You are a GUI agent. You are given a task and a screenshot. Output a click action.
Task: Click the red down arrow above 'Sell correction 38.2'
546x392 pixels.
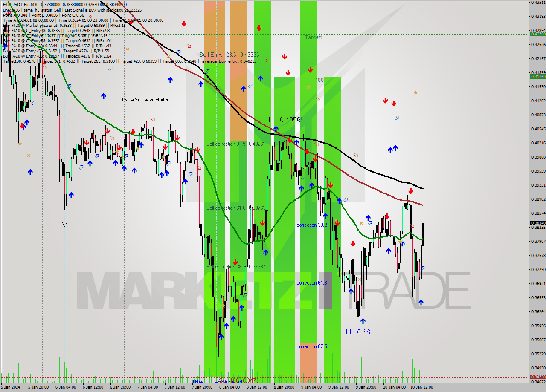tap(235, 262)
